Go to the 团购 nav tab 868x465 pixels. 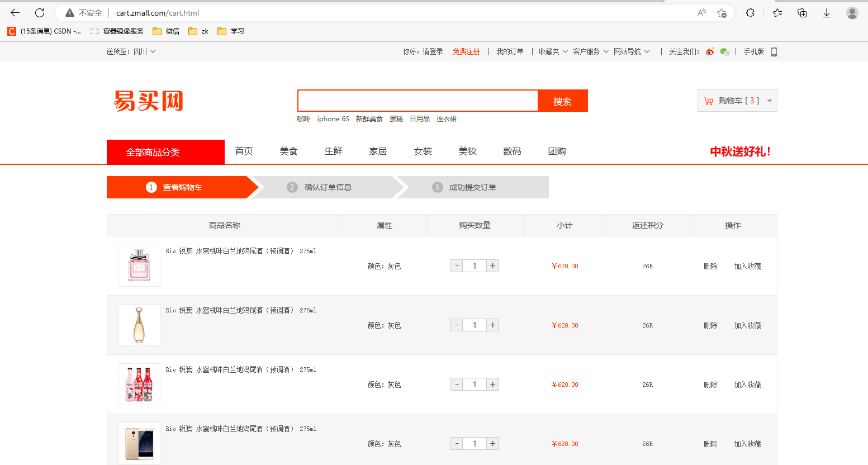[557, 151]
